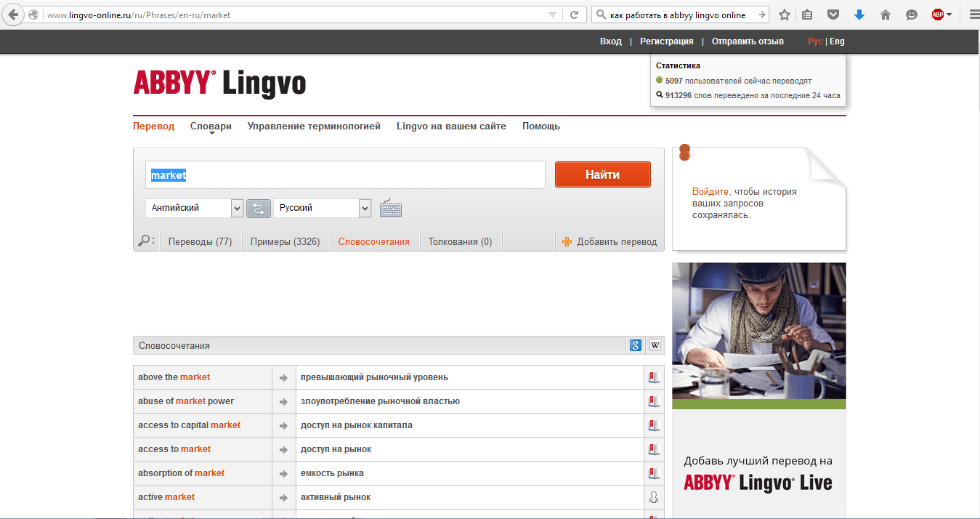The height and width of the screenshot is (519, 980).
Task: Open dictionary icon for 'access to capital market'
Action: (654, 425)
